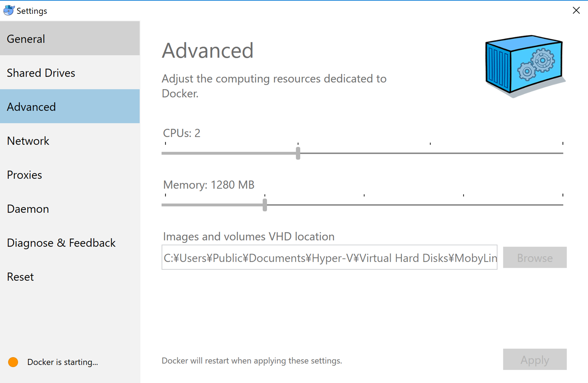Click the far right end of CPUs slider track
This screenshot has width=588, height=383.
point(561,153)
